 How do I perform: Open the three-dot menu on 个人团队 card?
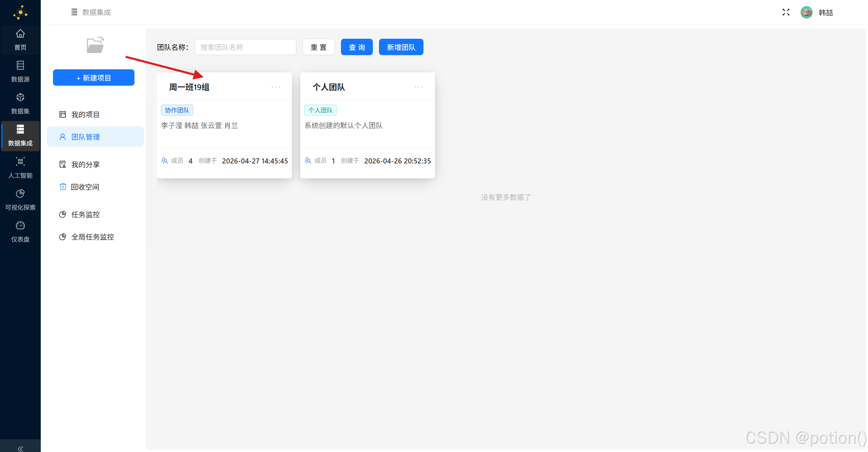419,87
